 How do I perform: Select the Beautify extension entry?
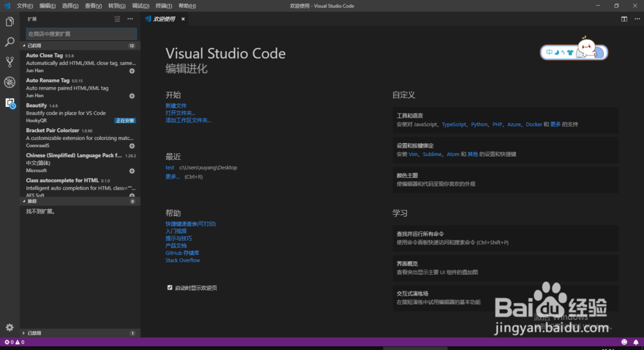point(80,113)
